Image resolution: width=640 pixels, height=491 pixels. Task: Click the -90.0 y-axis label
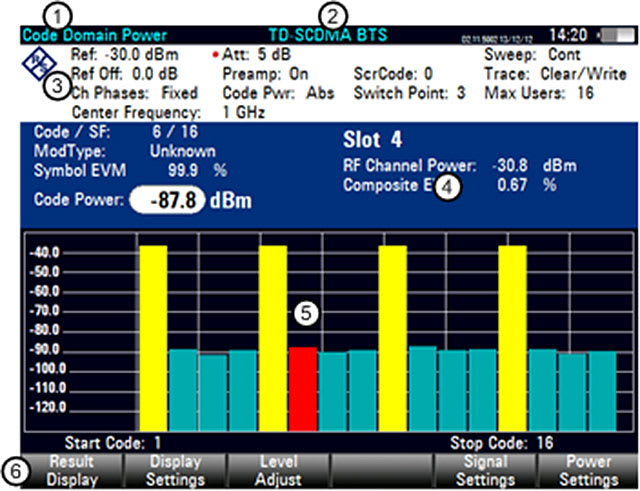(x=45, y=350)
